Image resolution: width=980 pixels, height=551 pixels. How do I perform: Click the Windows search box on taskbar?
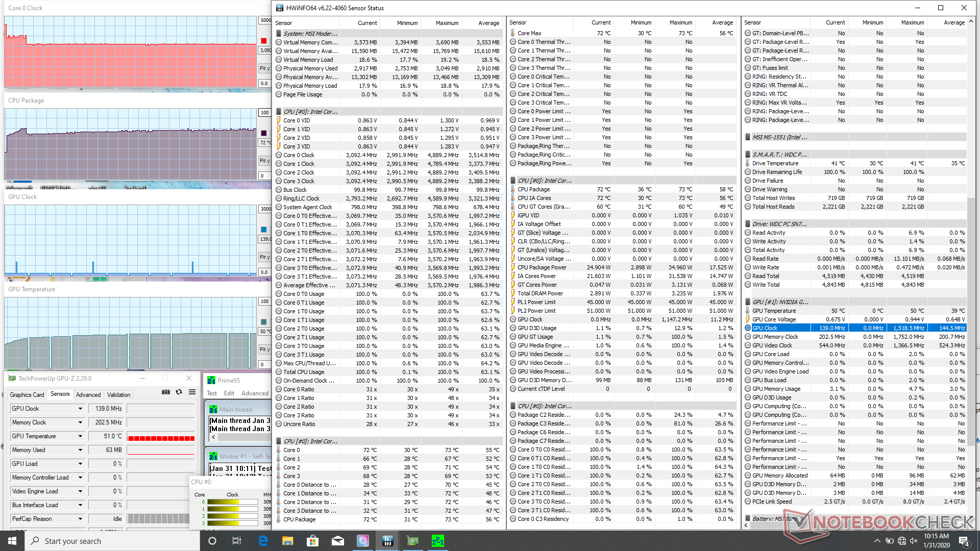click(x=112, y=541)
